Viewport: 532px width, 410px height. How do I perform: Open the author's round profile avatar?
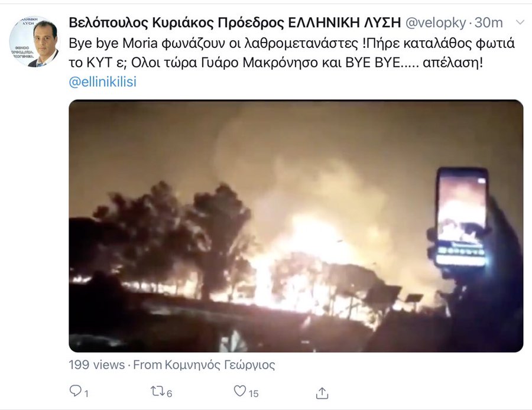point(34,41)
